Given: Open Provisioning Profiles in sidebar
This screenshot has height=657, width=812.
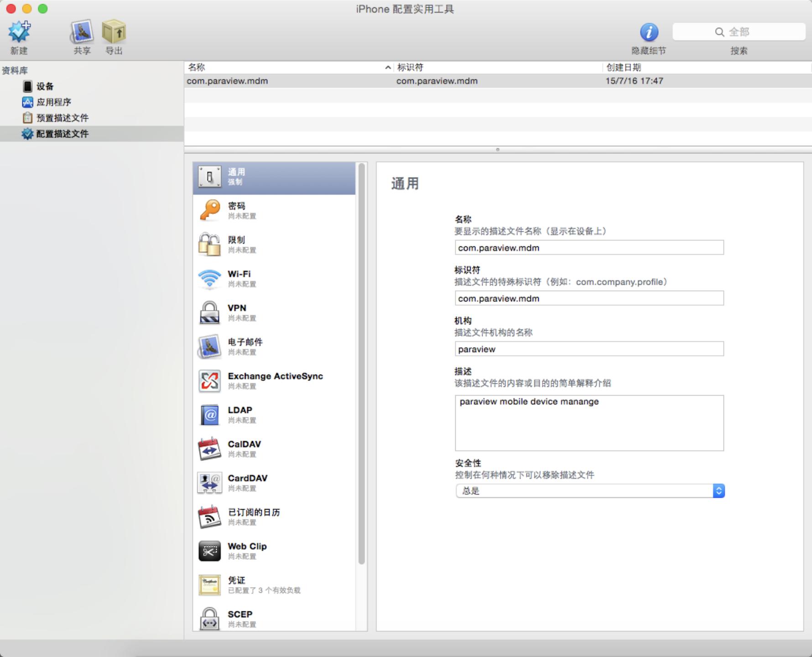Looking at the screenshot, I should click(x=62, y=118).
